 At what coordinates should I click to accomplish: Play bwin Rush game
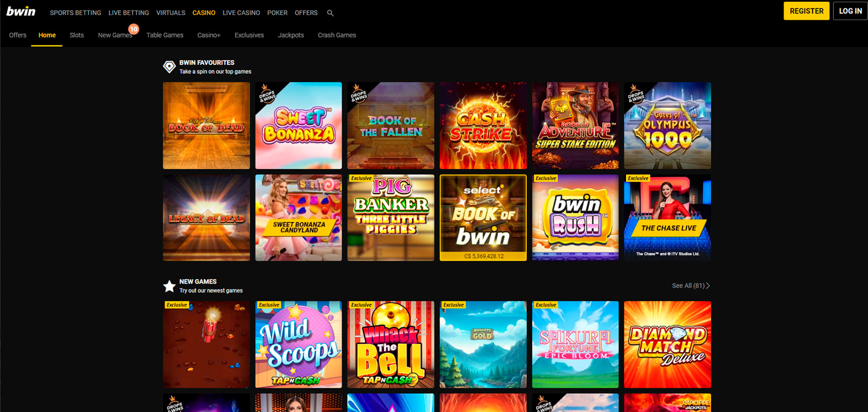pos(576,218)
